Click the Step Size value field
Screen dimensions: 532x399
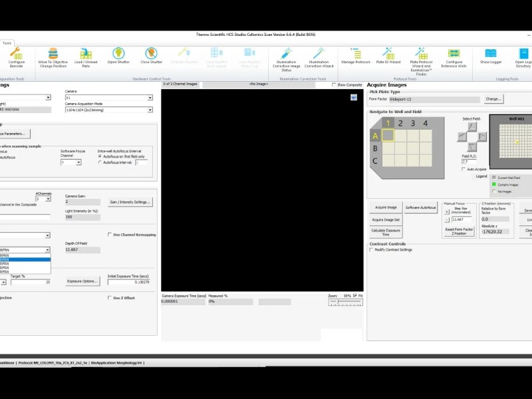click(462, 220)
